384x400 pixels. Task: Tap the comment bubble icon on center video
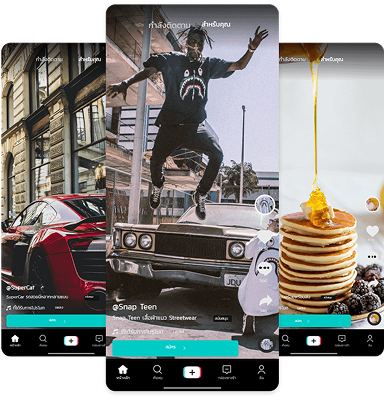pyautogui.click(x=264, y=269)
